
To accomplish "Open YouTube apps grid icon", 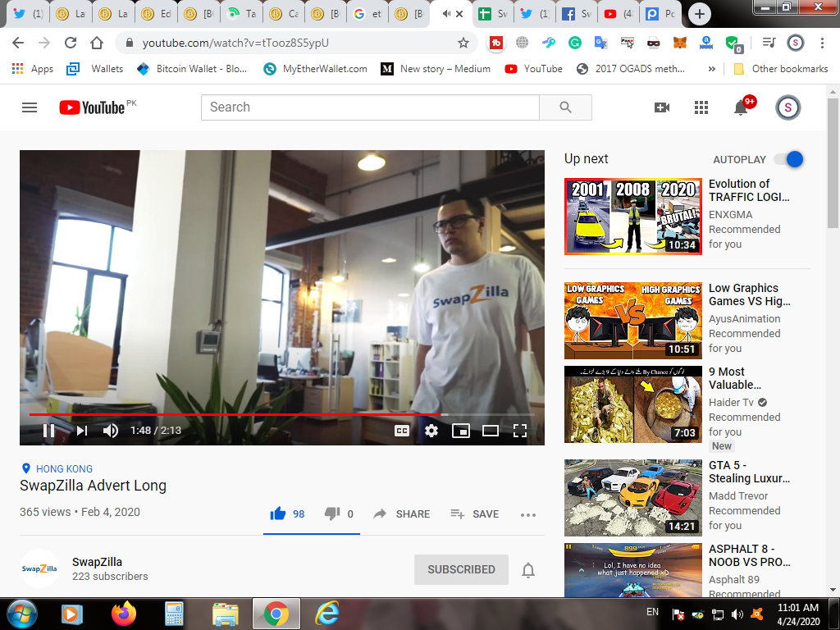I will point(701,107).
